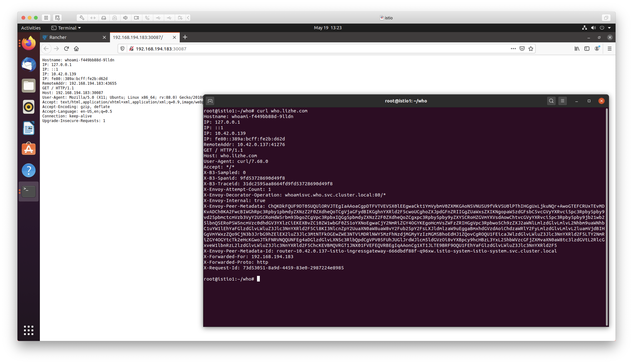Open page actions three-dot menu
Viewport: 633px width, 364px height.
(x=513, y=49)
